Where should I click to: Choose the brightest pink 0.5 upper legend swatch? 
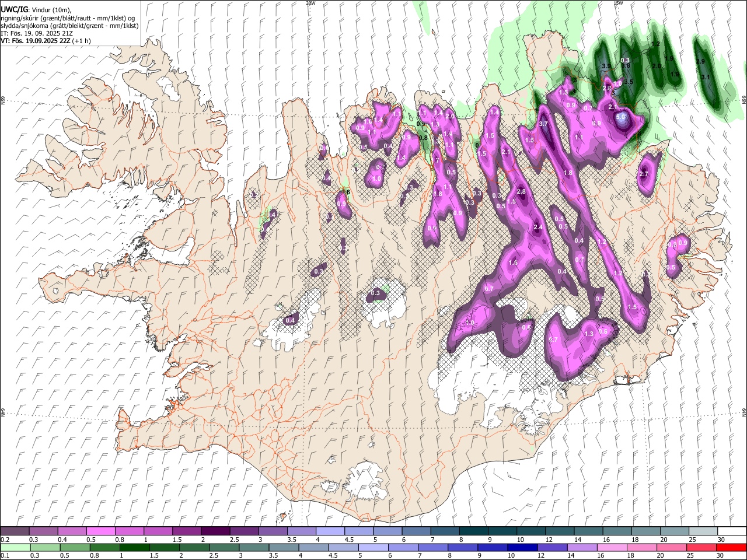[x=100, y=531]
